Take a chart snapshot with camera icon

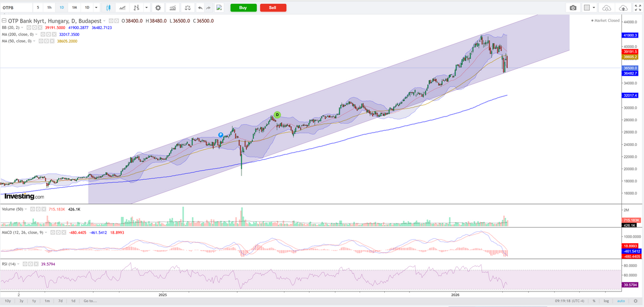tap(573, 8)
